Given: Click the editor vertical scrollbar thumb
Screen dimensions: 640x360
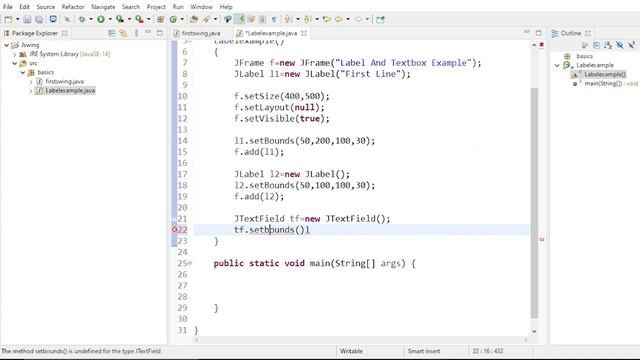Looking at the screenshot, I should coord(534,203).
